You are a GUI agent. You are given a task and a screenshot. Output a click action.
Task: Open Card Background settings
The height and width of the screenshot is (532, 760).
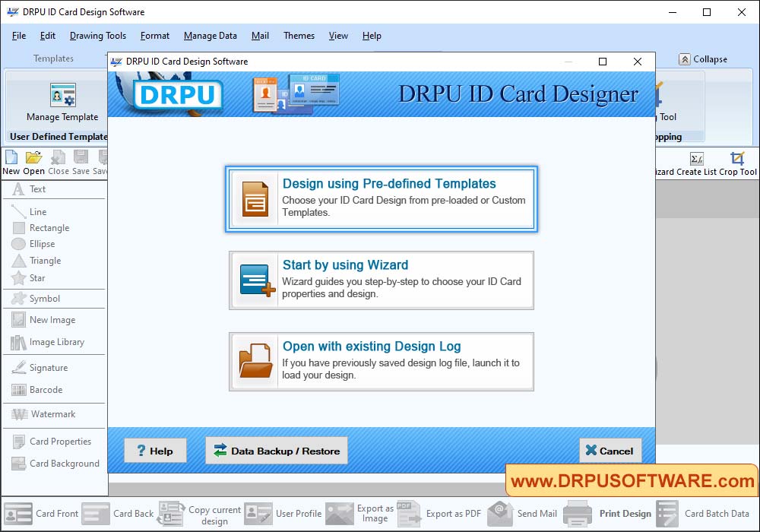(x=55, y=464)
